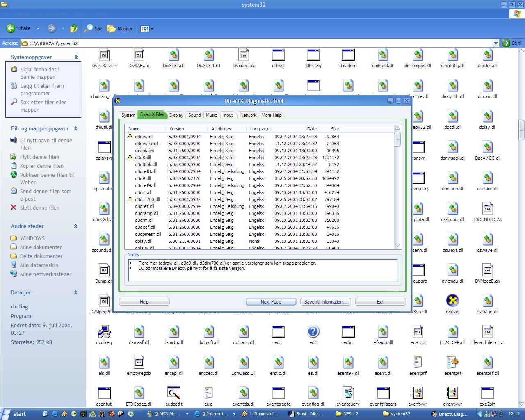Click the file list scrollbar up arrow
Image resolution: width=525 pixels, height=420 pixels.
coord(397,128)
